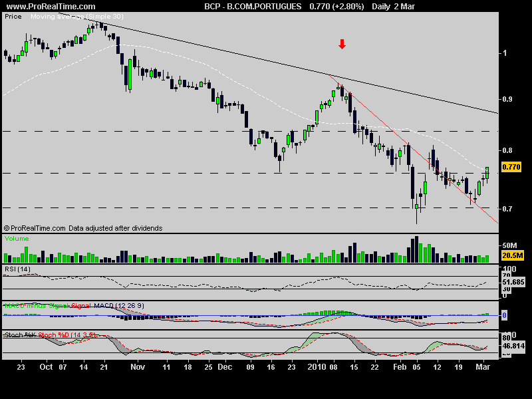Click the 30 level label on RSI axis
This screenshot has width=532, height=399.
coord(506,289)
